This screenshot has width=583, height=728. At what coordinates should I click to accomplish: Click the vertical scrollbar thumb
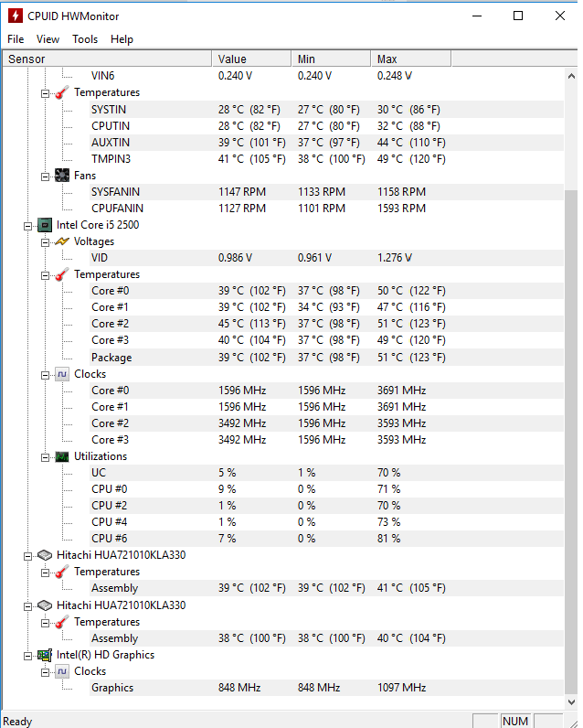571,439
